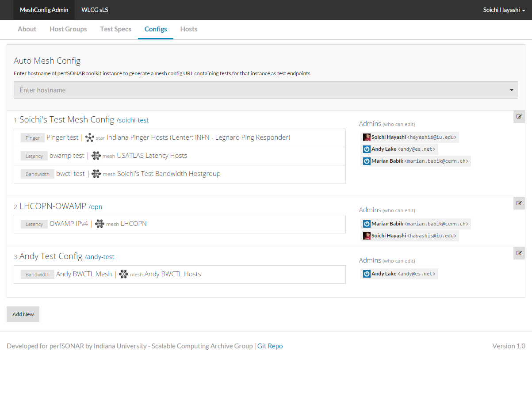
Task: Click mesh icon in bwctl test row
Action: [96, 174]
